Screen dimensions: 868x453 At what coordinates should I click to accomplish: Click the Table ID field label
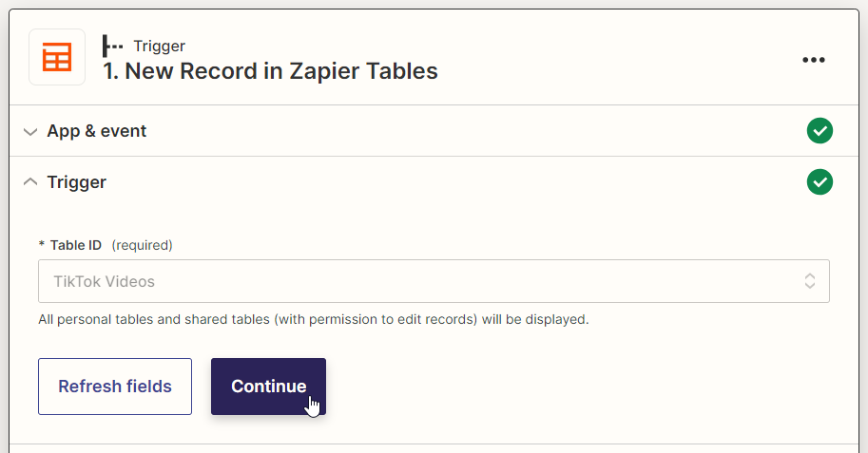tap(76, 245)
